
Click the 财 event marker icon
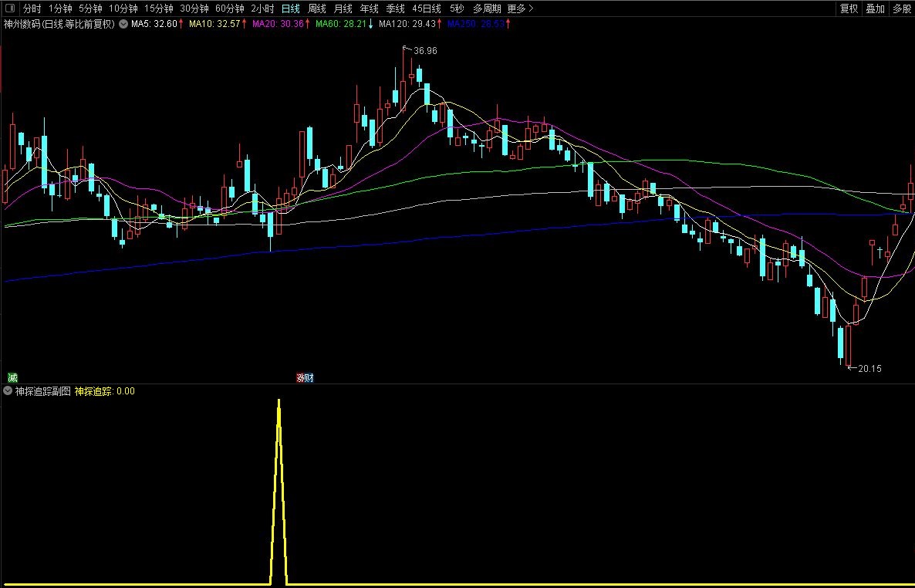(309, 378)
